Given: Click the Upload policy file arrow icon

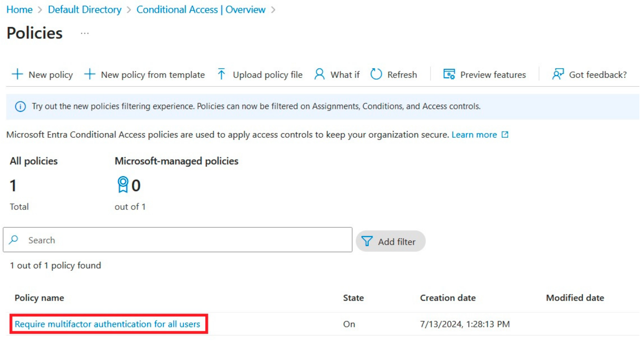Looking at the screenshot, I should click(x=221, y=74).
